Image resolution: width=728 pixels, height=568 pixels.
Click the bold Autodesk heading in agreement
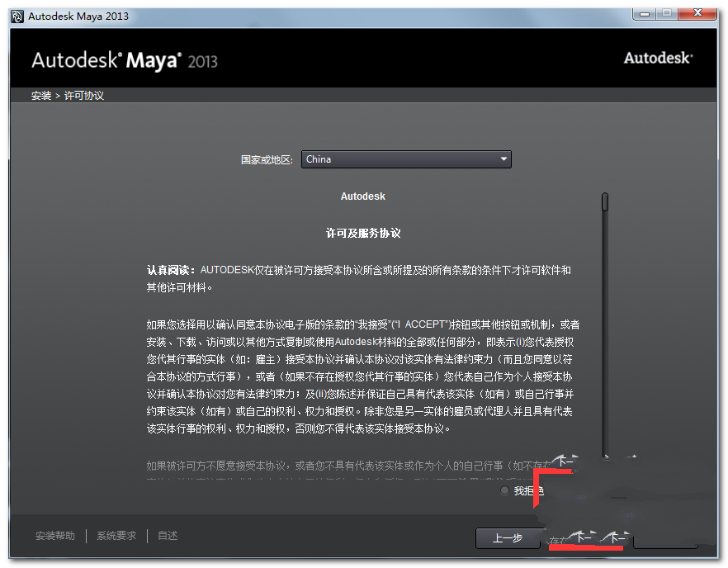[363, 196]
